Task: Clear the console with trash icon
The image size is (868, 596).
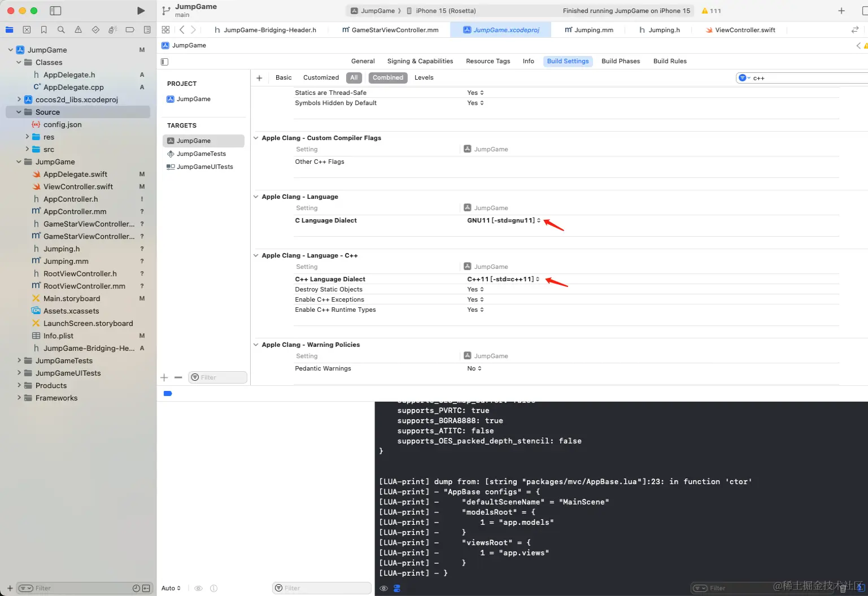Action: click(843, 588)
